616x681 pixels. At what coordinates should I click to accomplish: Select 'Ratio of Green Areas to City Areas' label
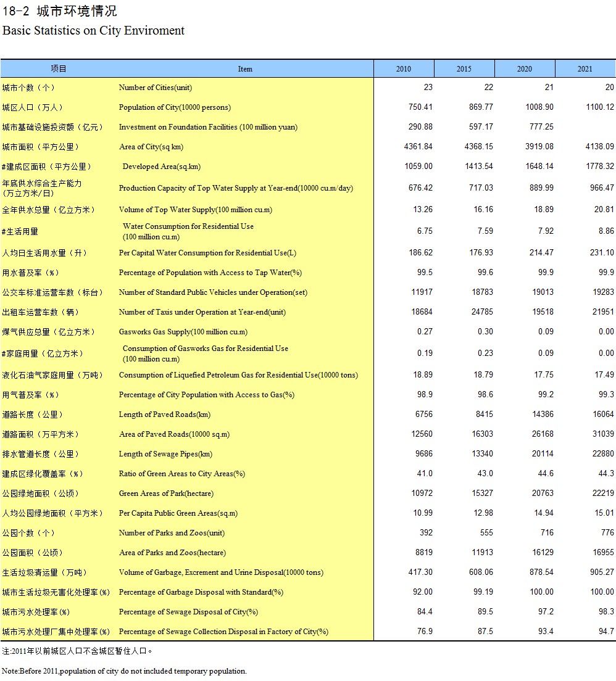pos(181,474)
